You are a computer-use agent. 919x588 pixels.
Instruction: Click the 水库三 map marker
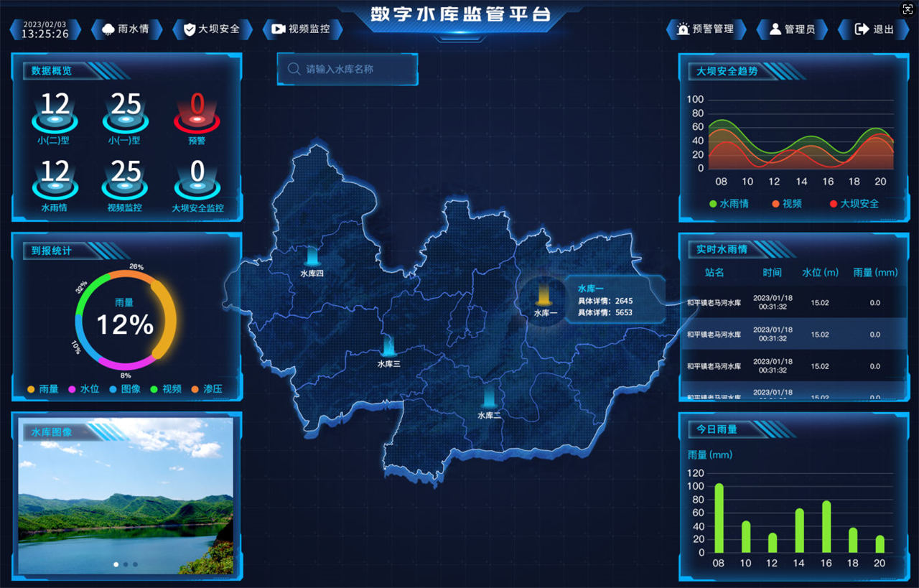(388, 346)
